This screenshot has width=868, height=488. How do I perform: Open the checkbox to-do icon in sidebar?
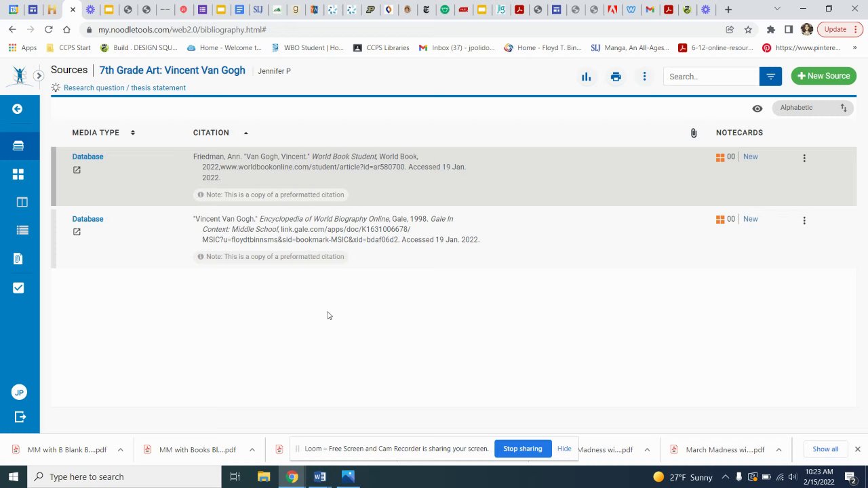18,288
